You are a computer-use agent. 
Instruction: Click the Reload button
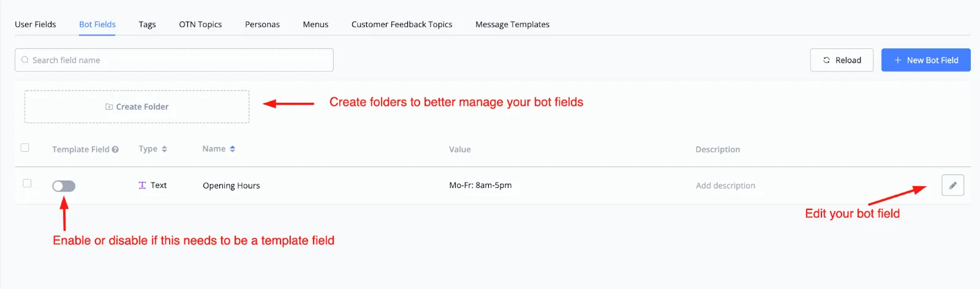point(842,60)
